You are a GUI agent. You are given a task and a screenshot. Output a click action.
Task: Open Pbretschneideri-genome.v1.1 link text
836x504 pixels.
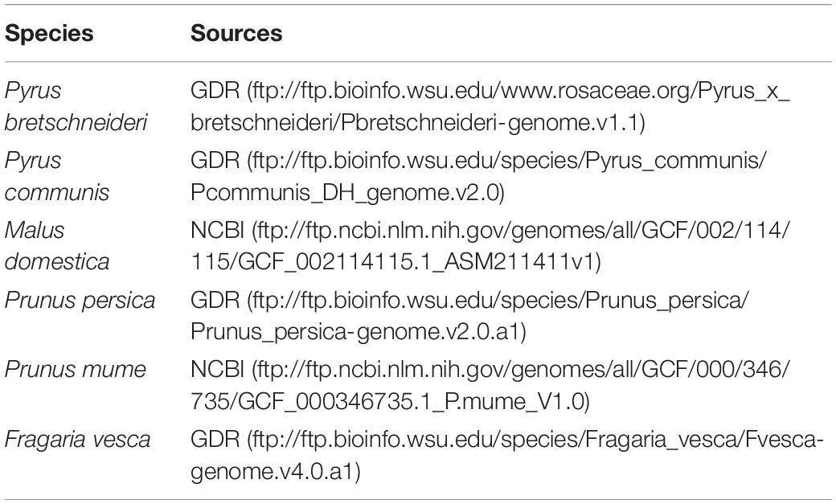(x=416, y=123)
